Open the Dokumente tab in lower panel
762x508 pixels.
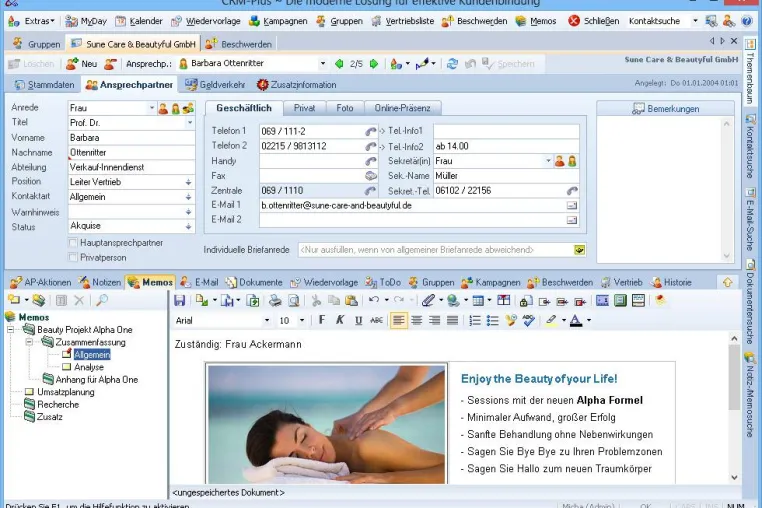click(254, 282)
